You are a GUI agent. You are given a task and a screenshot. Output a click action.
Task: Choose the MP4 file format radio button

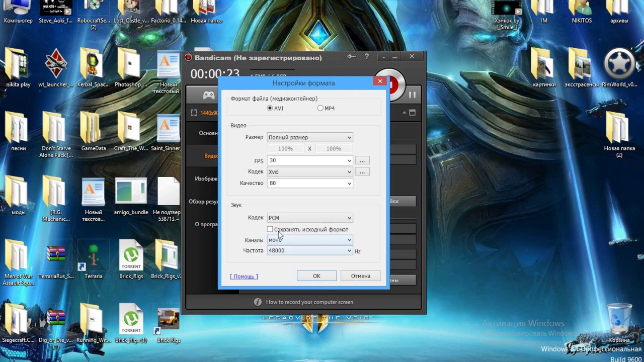point(320,108)
